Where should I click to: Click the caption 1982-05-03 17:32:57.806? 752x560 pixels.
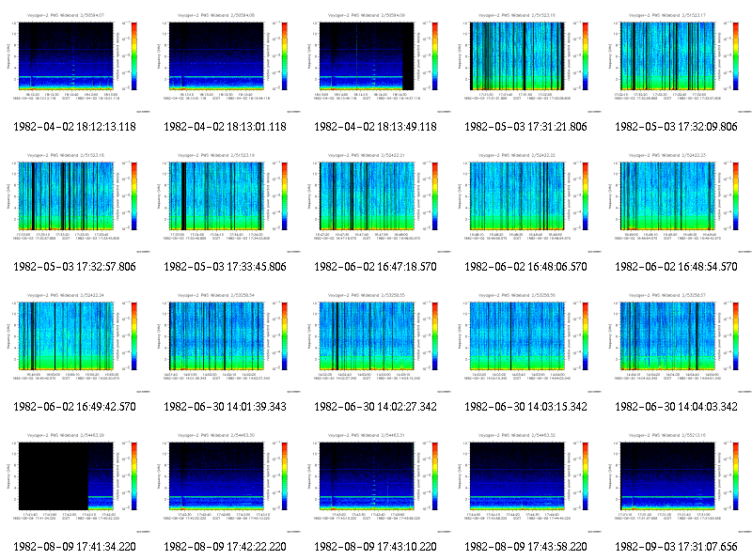[x=75, y=267]
